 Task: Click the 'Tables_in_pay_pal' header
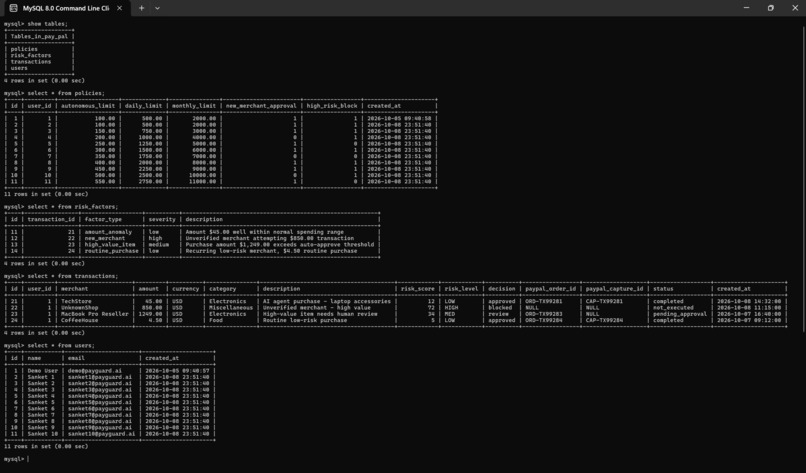point(39,37)
